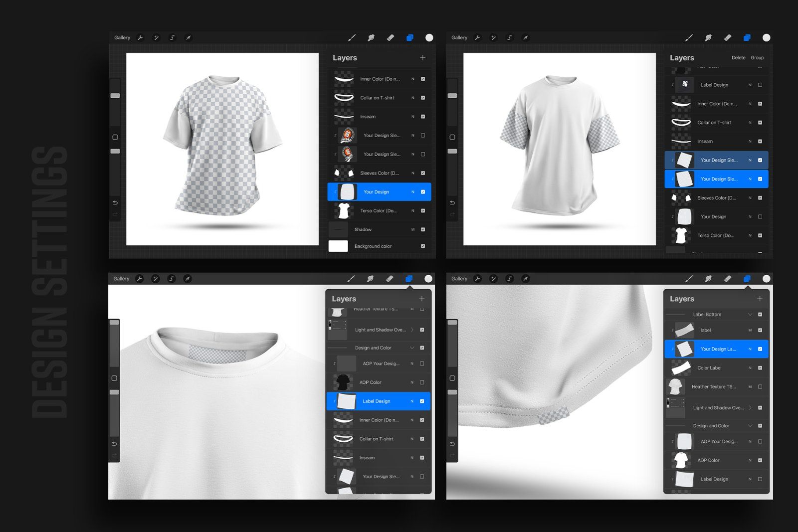Viewport: 798px width, 532px height.
Task: Collapse the Design and Color group
Action: [x=412, y=348]
